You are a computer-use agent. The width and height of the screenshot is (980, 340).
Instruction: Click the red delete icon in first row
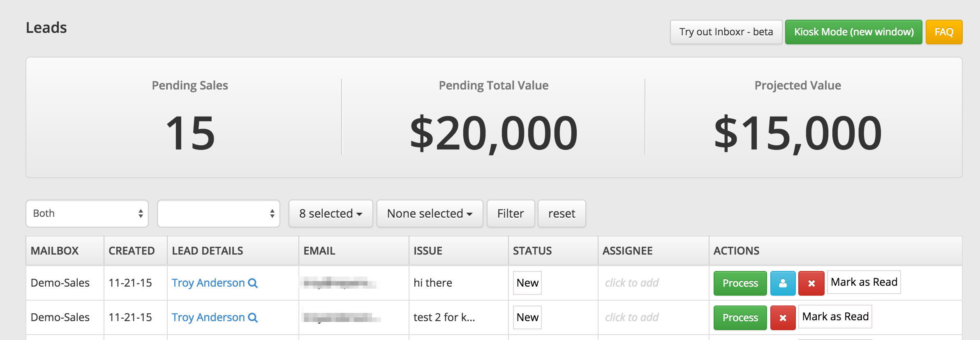[811, 283]
